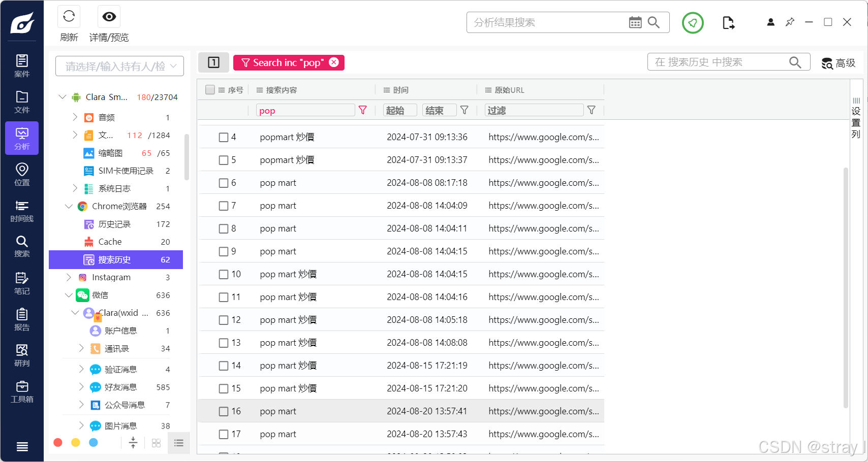Collapse the Clara Sm... device node
Viewport: 868px width, 462px height.
[x=63, y=96]
